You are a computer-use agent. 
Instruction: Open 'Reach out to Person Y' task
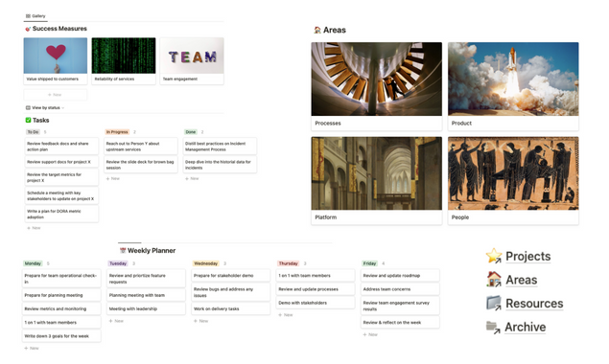click(141, 147)
